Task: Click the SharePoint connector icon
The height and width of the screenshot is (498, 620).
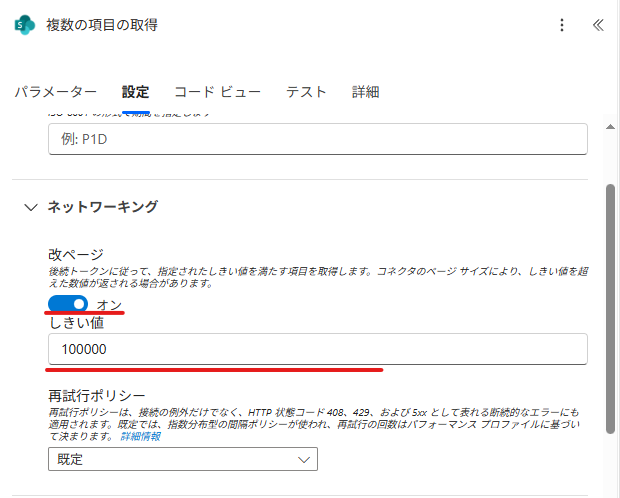Action: [25, 25]
